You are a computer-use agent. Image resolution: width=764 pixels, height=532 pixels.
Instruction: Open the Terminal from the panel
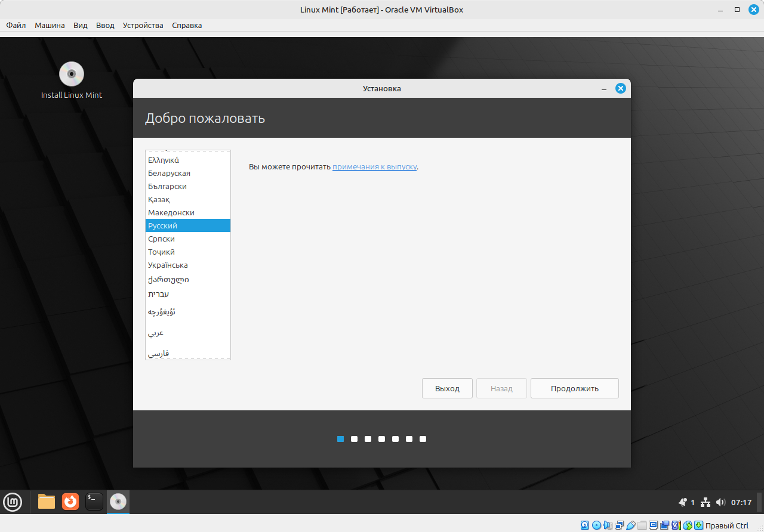(94, 502)
